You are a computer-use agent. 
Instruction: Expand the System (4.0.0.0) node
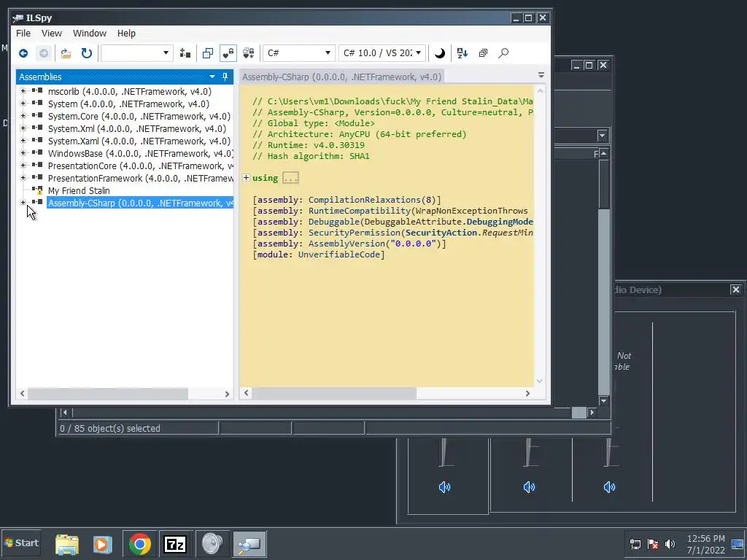(x=23, y=103)
